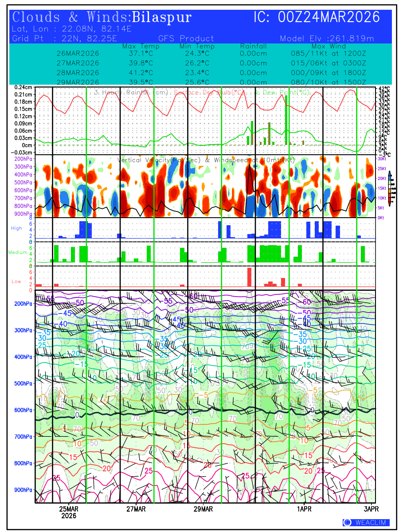Click the Low cloud panel label

pyautogui.click(x=16, y=282)
